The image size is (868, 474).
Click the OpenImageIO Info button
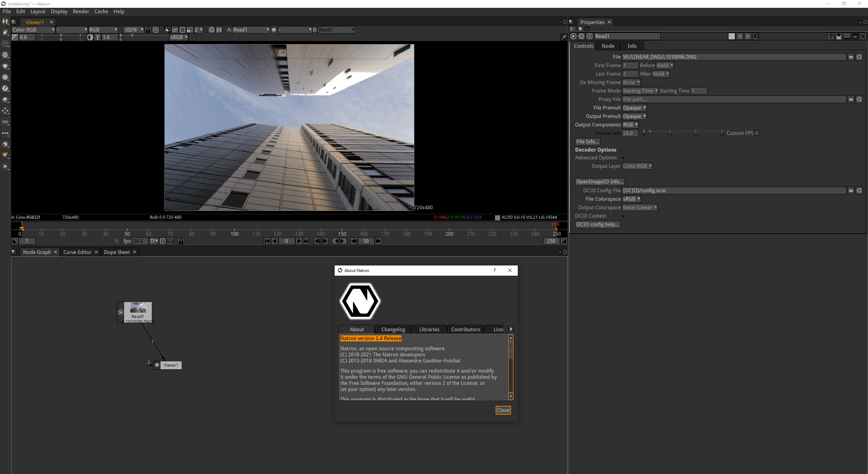tap(599, 182)
